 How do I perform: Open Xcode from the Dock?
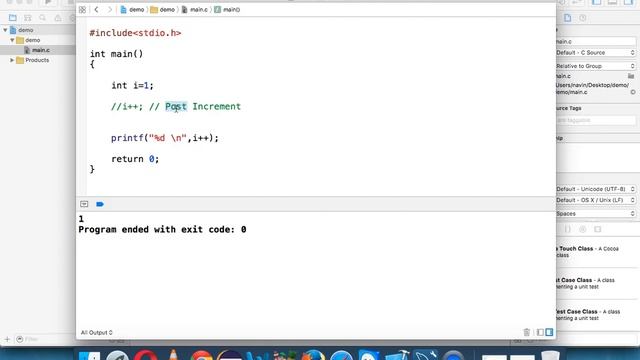coord(397,356)
